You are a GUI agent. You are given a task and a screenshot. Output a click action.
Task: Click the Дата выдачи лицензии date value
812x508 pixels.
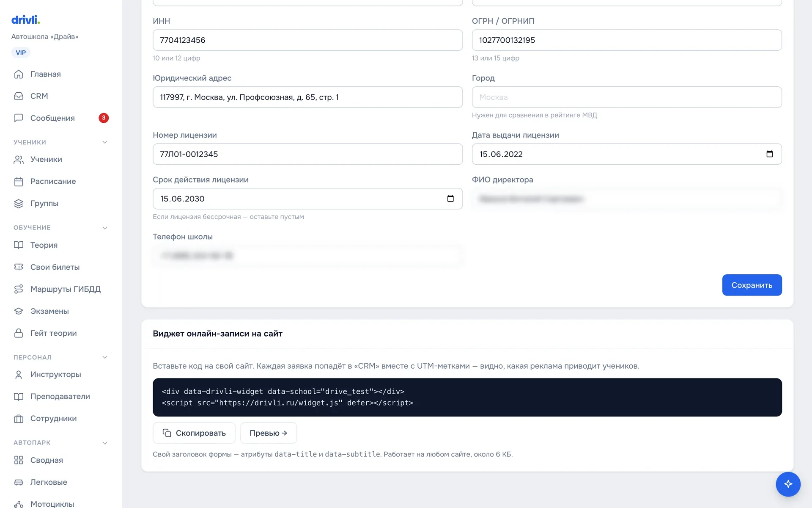tap(501, 154)
